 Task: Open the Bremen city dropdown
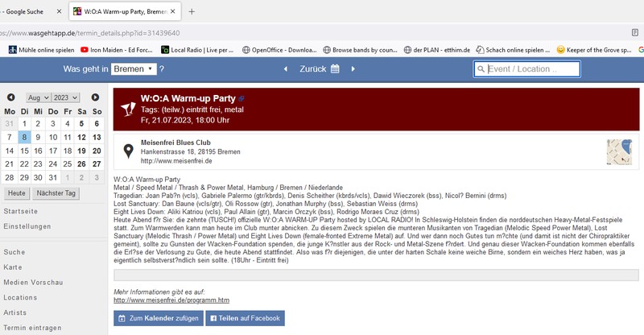pyautogui.click(x=134, y=68)
